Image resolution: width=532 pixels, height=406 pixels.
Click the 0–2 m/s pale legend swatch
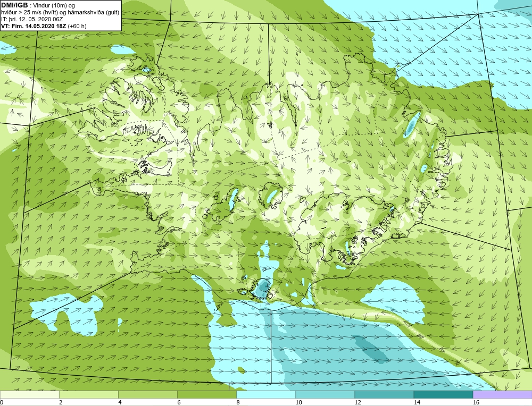pyautogui.click(x=29, y=394)
